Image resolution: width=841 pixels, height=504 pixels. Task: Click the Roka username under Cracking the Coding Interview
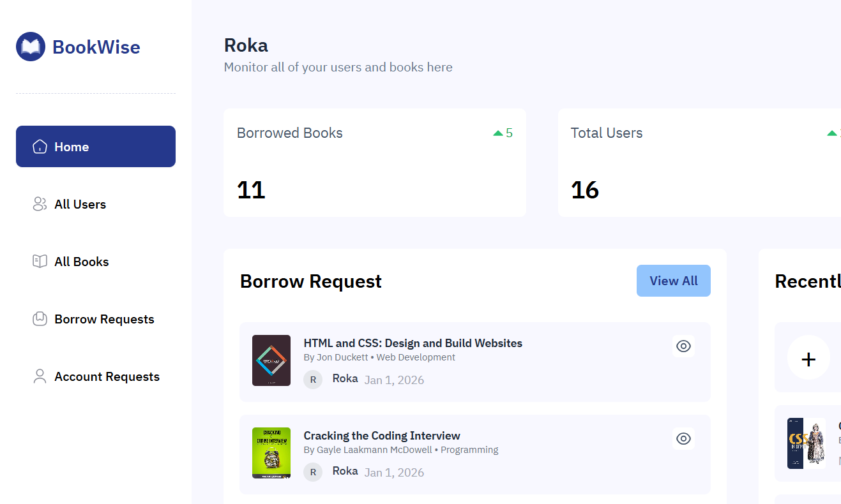point(345,471)
